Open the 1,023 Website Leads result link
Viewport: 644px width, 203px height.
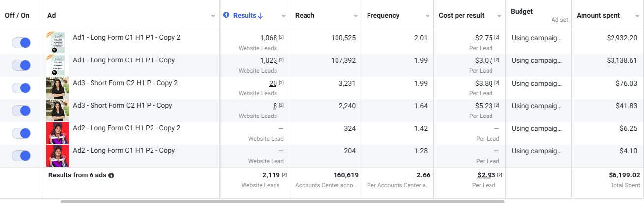click(269, 60)
